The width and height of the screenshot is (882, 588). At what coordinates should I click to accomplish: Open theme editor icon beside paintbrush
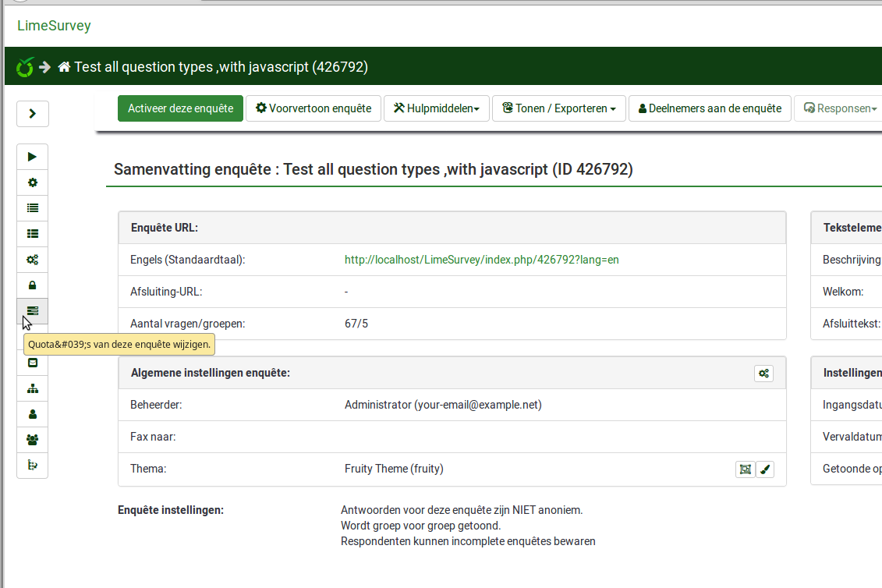click(745, 469)
